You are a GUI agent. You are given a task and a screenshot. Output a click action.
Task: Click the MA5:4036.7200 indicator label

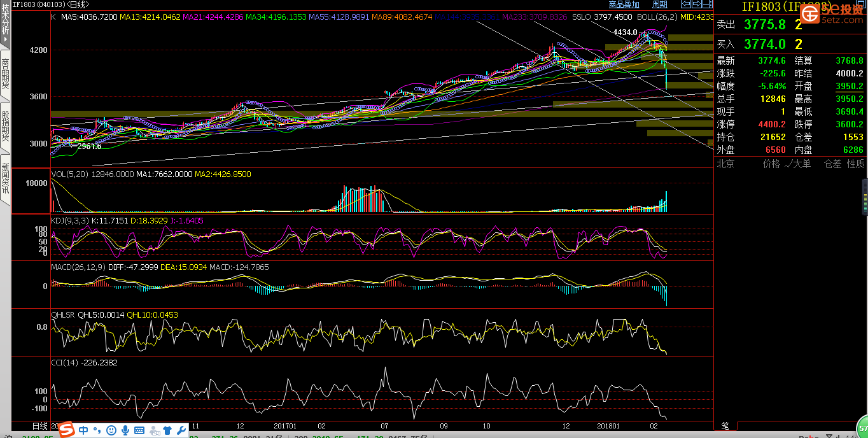[89, 17]
